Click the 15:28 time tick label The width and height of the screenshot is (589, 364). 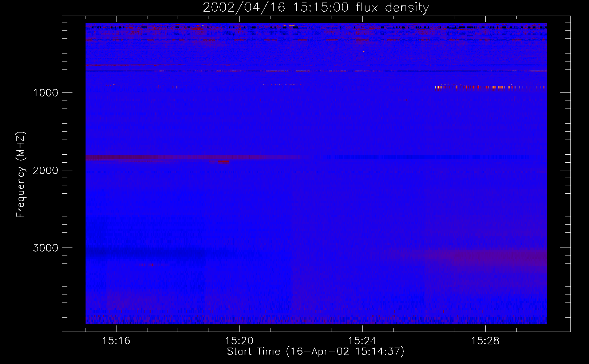click(x=485, y=341)
